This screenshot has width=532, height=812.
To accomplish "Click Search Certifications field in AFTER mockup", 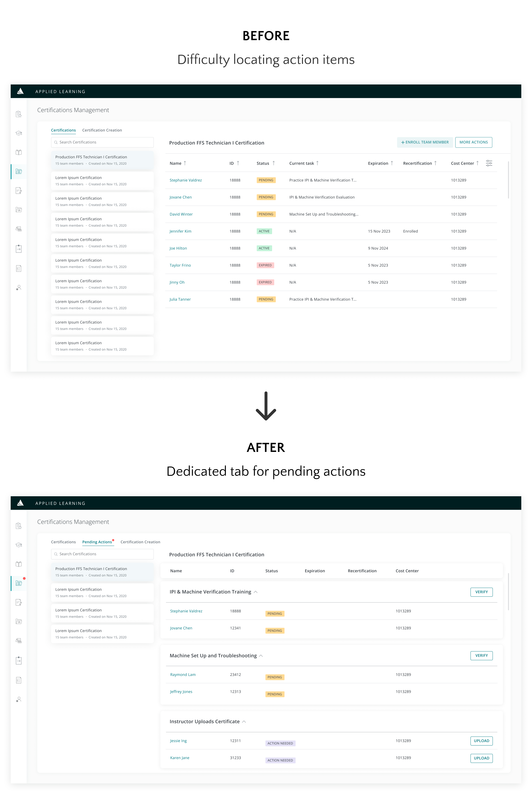I will (x=102, y=554).
